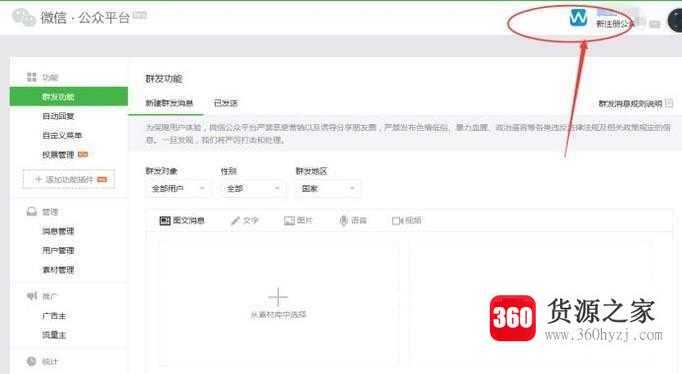This screenshot has width=682, height=374.
Task: Click the 统计 section label
Action: click(x=50, y=361)
